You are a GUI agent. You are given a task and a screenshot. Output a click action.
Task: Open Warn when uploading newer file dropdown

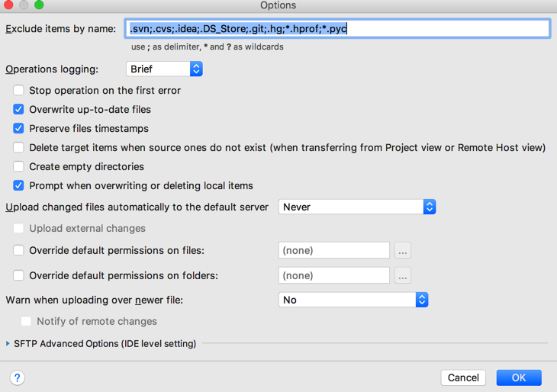coord(353,300)
